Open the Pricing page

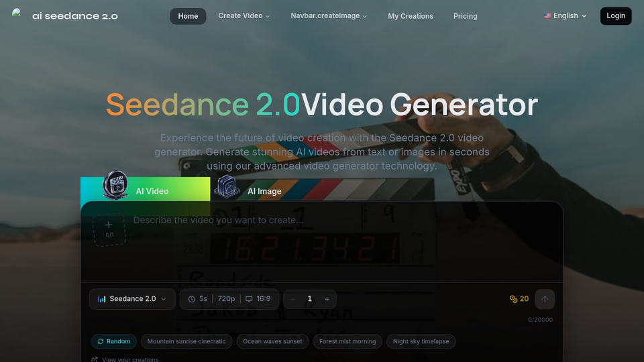pos(466,16)
